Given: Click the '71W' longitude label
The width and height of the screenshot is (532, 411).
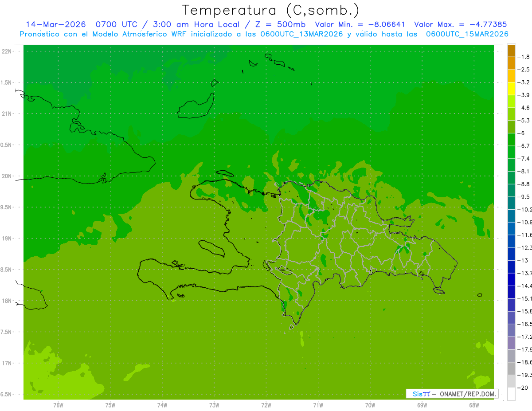Looking at the screenshot, I should [x=318, y=405].
